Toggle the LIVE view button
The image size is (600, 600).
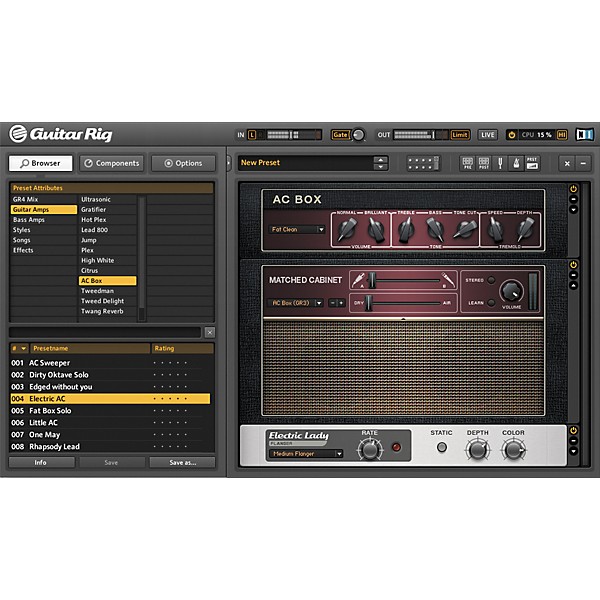point(488,135)
